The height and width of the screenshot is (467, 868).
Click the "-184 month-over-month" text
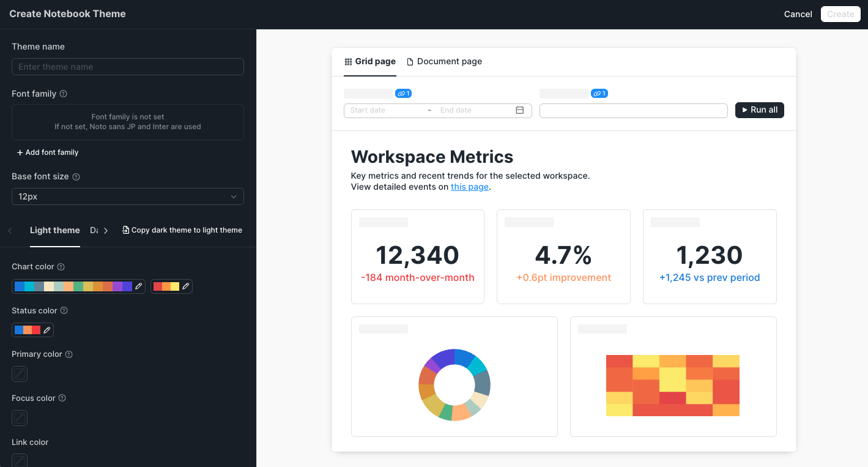click(x=418, y=277)
